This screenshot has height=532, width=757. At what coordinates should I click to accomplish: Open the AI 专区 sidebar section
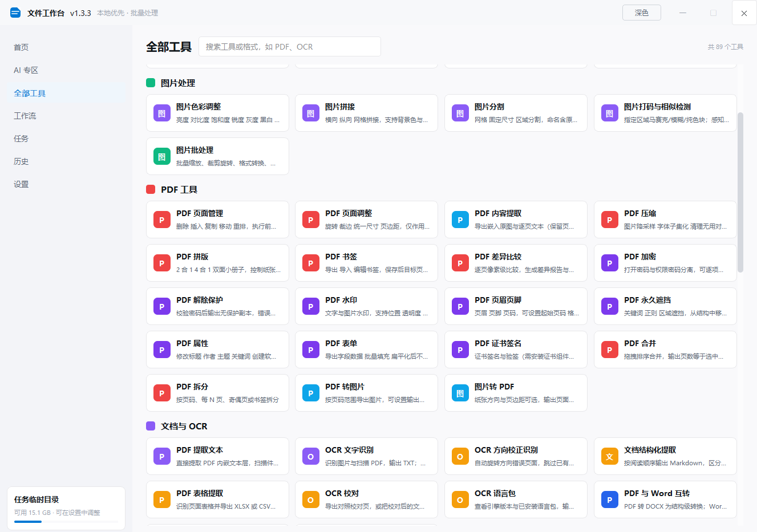click(66, 70)
